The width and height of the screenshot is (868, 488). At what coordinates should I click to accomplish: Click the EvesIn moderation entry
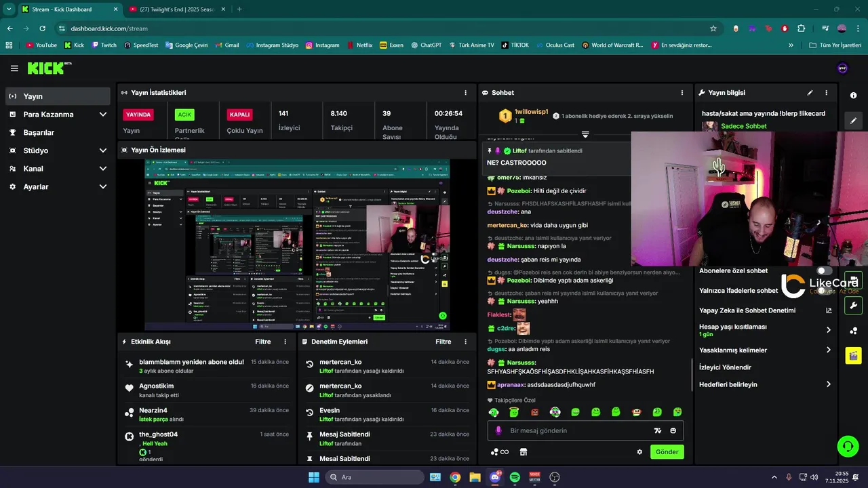(387, 415)
